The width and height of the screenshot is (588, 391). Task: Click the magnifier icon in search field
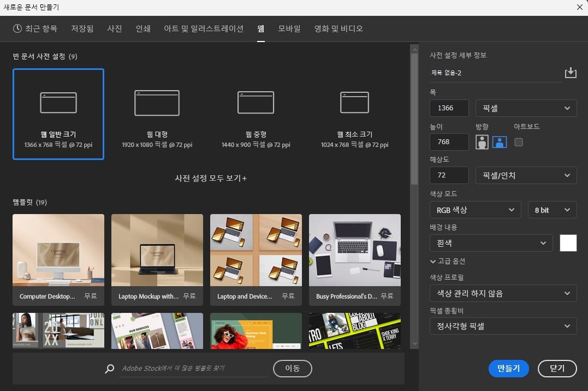[x=109, y=368]
